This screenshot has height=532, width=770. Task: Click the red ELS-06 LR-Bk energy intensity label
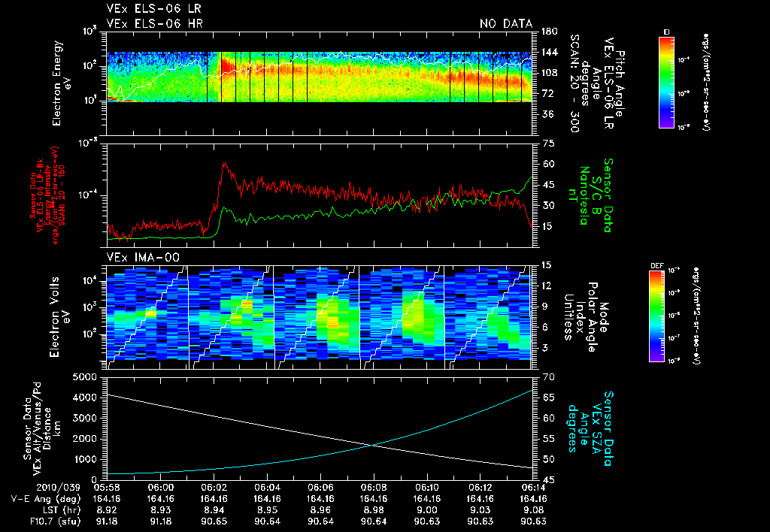pos(47,195)
